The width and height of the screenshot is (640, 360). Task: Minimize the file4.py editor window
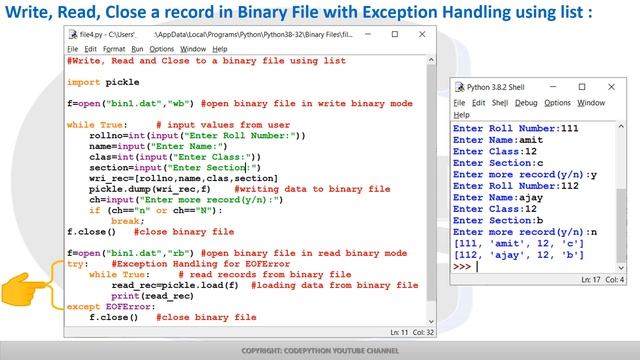coord(368,34)
